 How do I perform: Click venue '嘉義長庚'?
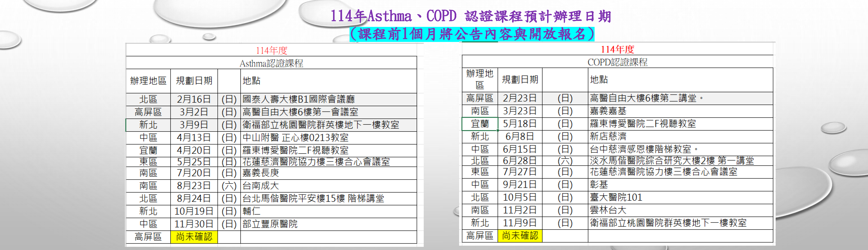pos(261,173)
